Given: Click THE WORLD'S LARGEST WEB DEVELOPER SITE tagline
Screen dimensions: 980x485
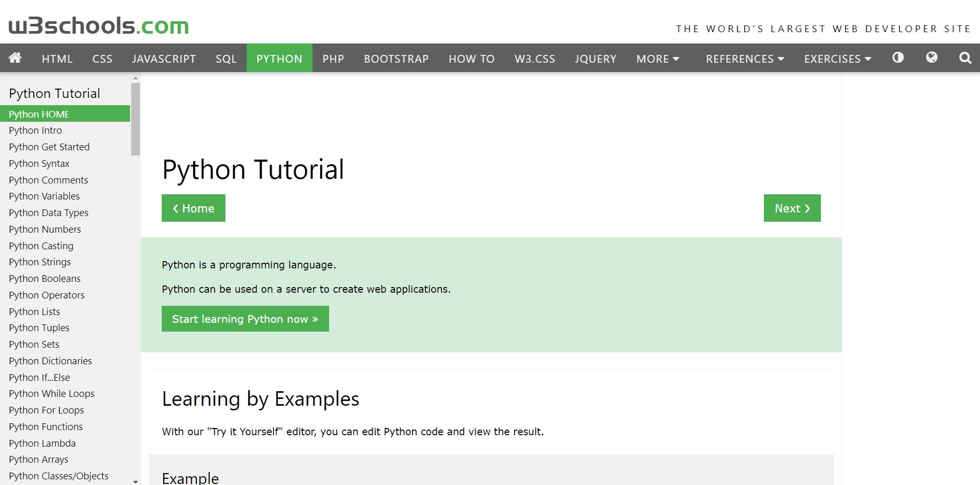Looking at the screenshot, I should (823, 28).
